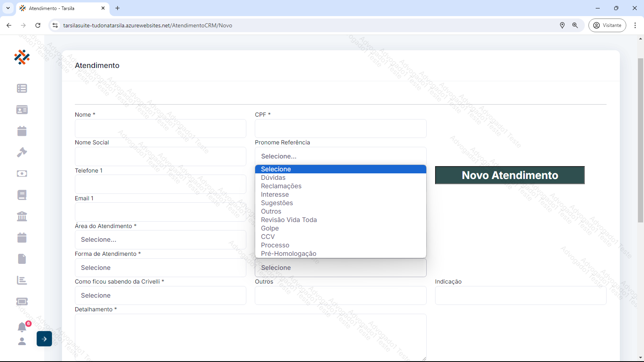Click the page vertical scrollbar
The width and height of the screenshot is (644, 362).
pos(640,141)
